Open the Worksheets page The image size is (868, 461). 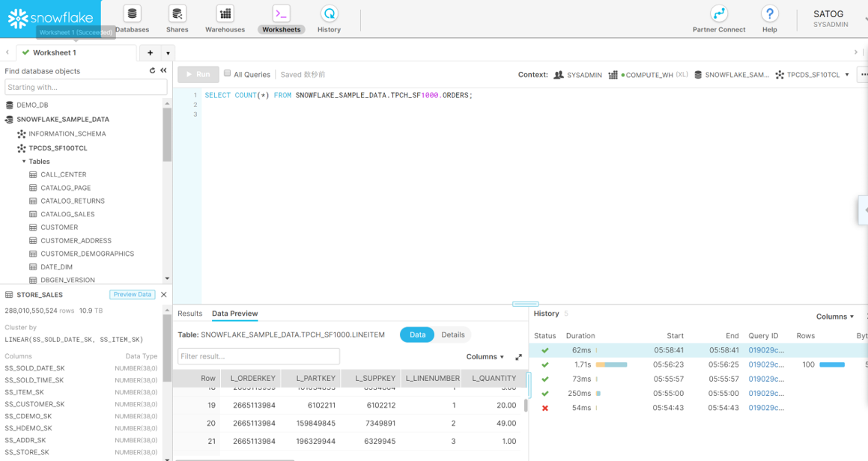(x=281, y=19)
